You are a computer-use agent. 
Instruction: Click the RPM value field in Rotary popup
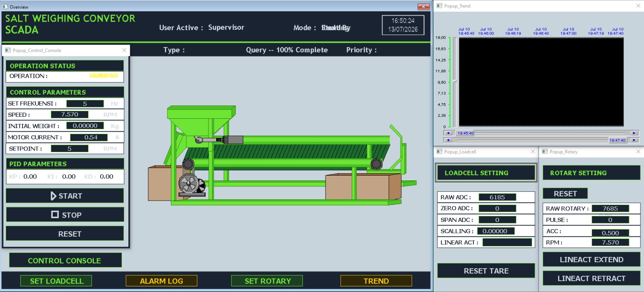point(610,242)
